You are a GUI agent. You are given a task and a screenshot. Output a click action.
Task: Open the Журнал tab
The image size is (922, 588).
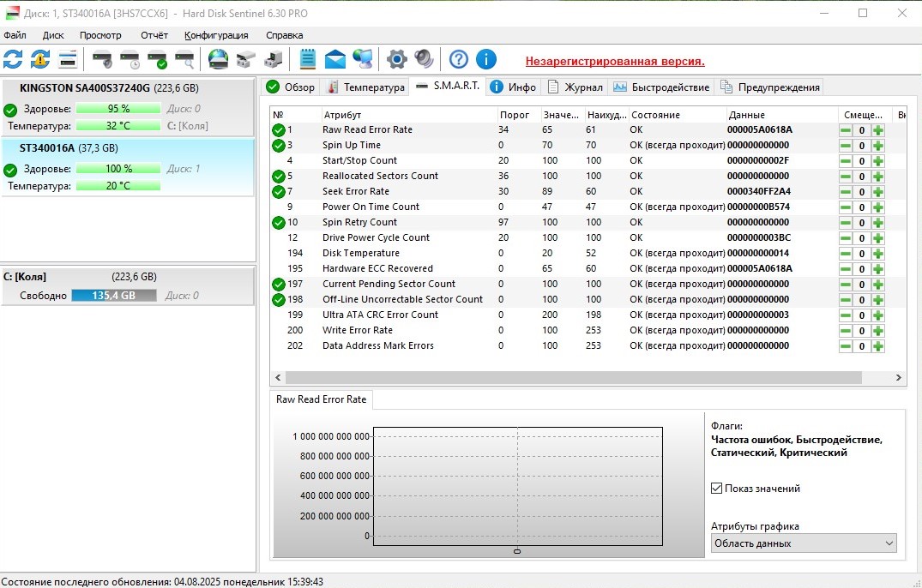point(576,87)
